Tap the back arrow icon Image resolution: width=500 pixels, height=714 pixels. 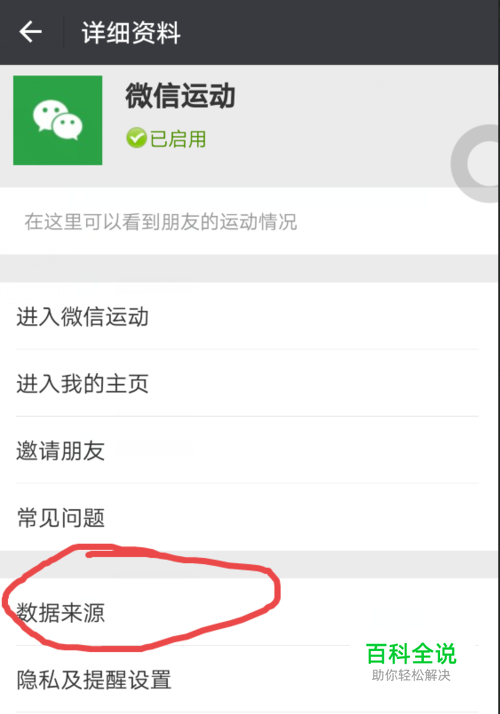point(31,32)
